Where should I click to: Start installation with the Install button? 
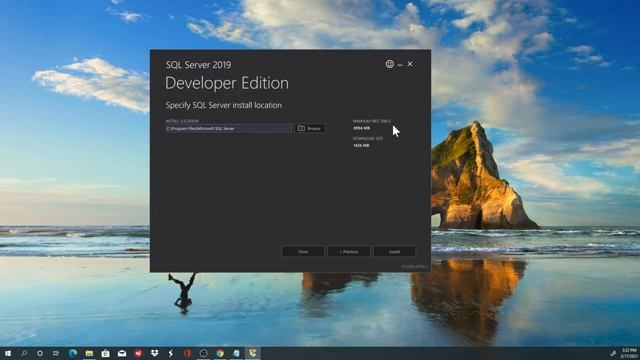point(394,251)
